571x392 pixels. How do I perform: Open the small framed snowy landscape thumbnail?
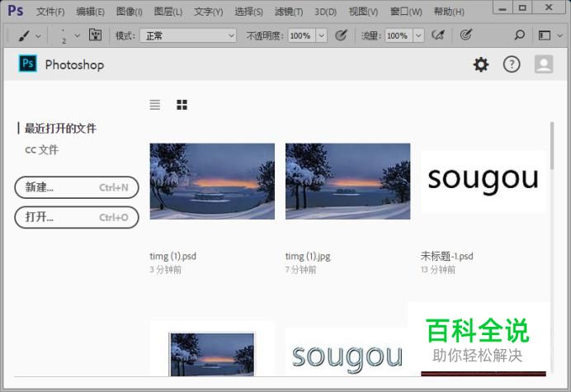tap(212, 354)
